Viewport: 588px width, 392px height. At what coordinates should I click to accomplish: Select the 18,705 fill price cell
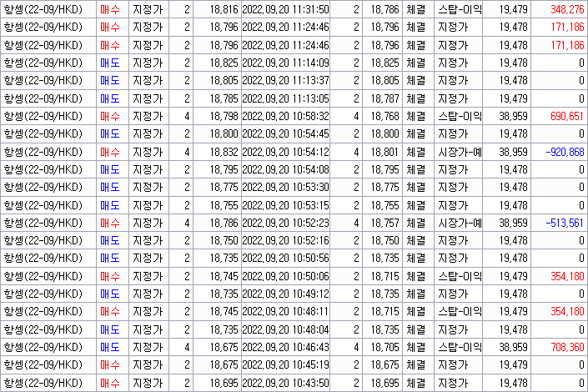pos(384,347)
